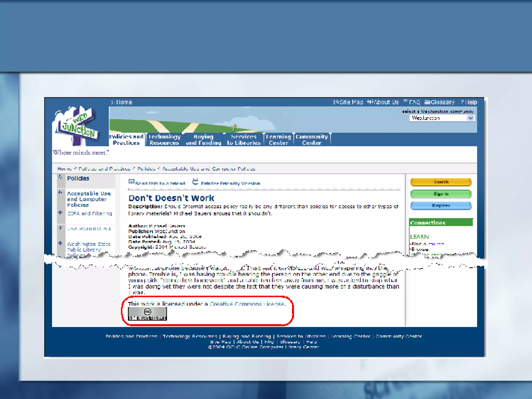Screen dimensions: 532x399
Task: Follow the Creative Commons License link
Action: coord(247,304)
